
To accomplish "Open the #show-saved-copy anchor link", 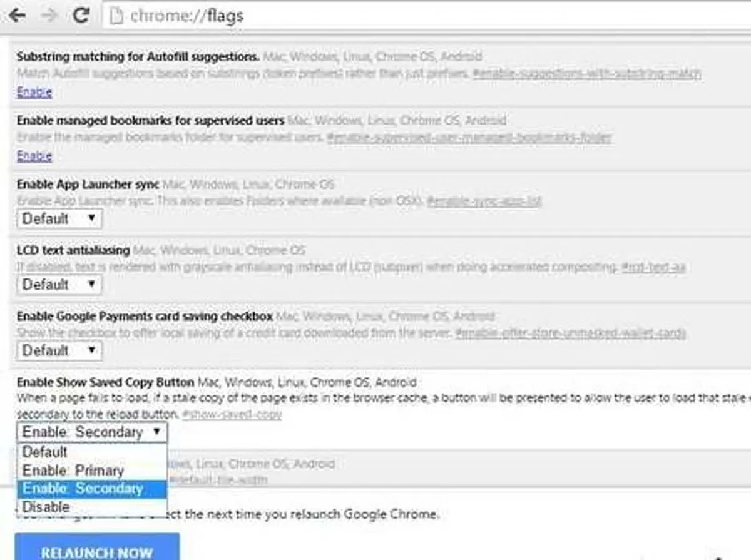I will coord(232,414).
